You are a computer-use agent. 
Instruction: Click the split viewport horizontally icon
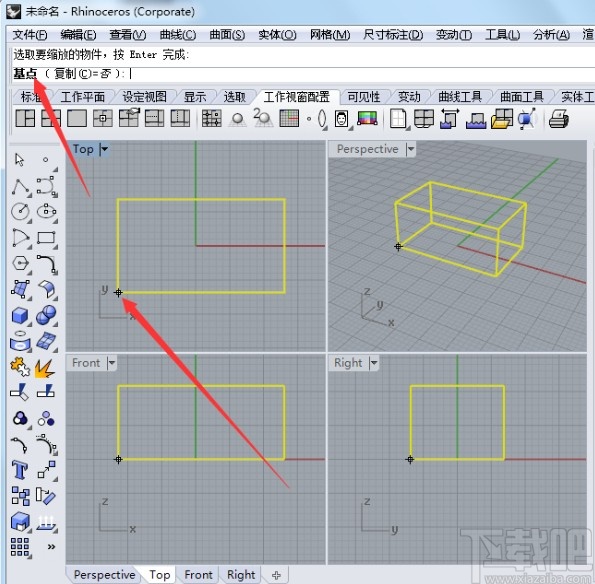click(155, 118)
